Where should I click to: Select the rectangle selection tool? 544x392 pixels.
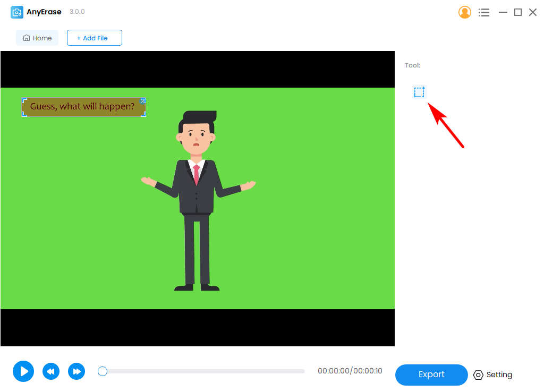[419, 92]
